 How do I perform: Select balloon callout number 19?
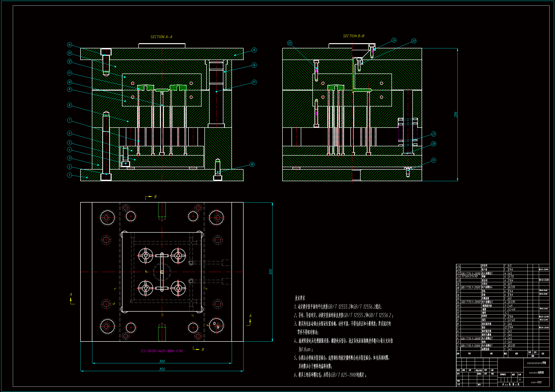click(433, 160)
